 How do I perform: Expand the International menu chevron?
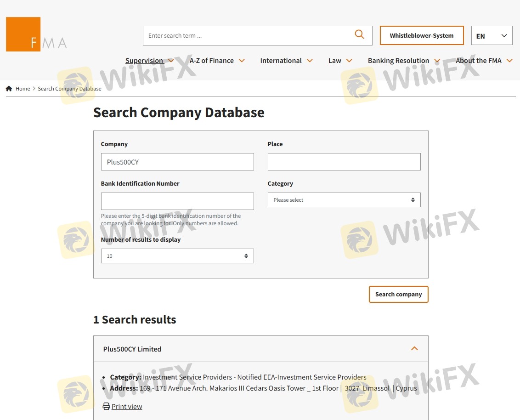(310, 61)
